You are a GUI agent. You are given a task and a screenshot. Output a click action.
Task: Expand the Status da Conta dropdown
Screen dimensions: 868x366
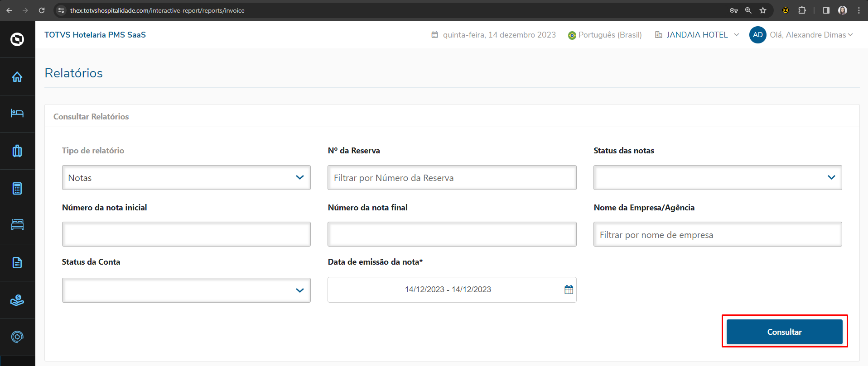(x=186, y=290)
